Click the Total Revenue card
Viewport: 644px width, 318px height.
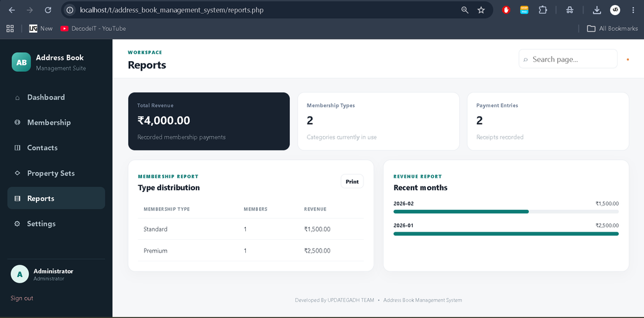point(209,122)
